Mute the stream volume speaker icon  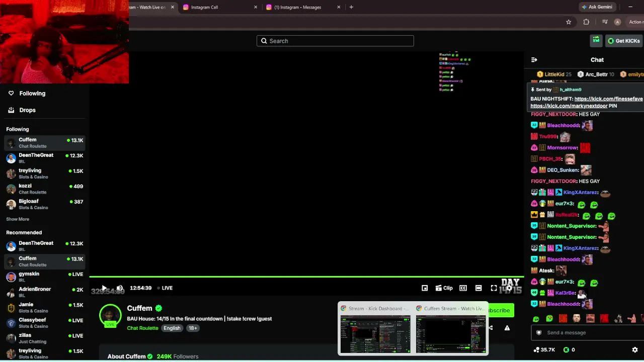(x=120, y=288)
